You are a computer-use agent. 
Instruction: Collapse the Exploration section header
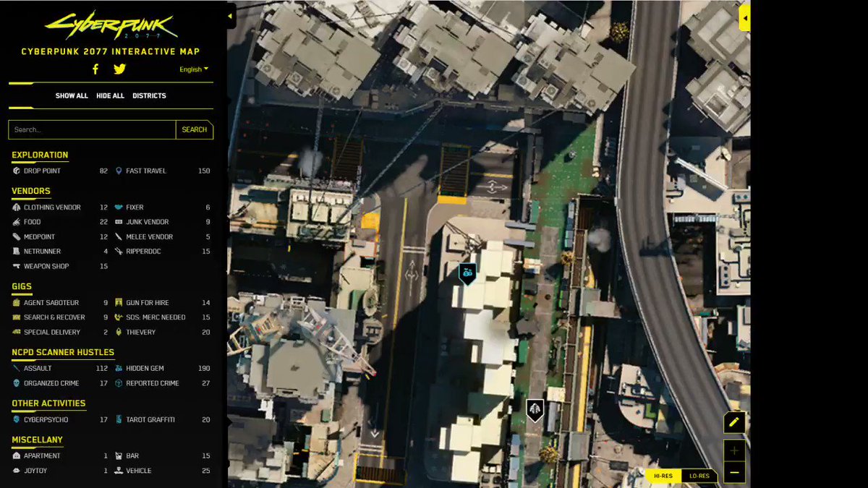(x=40, y=155)
